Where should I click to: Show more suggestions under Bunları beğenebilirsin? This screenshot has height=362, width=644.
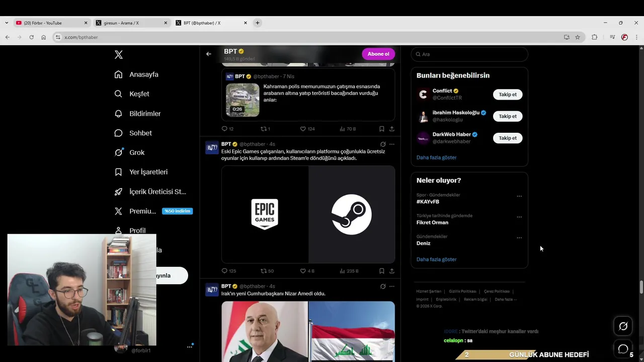436,157
